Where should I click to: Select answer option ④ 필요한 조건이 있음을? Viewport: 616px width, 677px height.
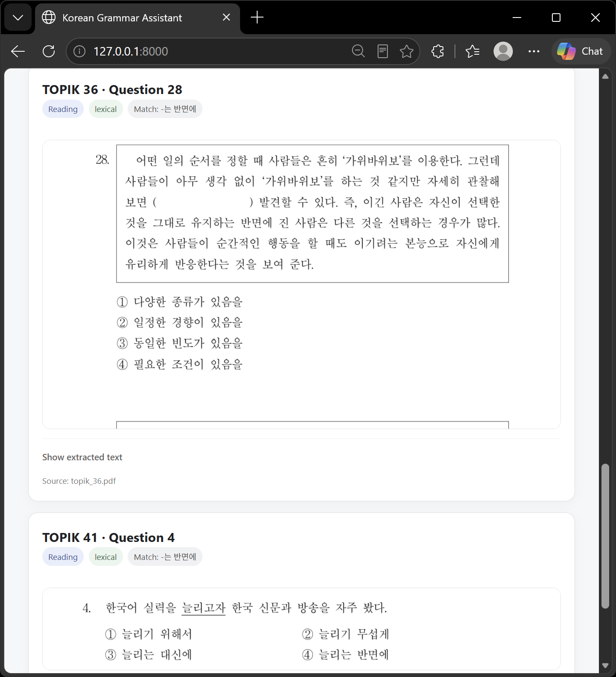click(179, 364)
